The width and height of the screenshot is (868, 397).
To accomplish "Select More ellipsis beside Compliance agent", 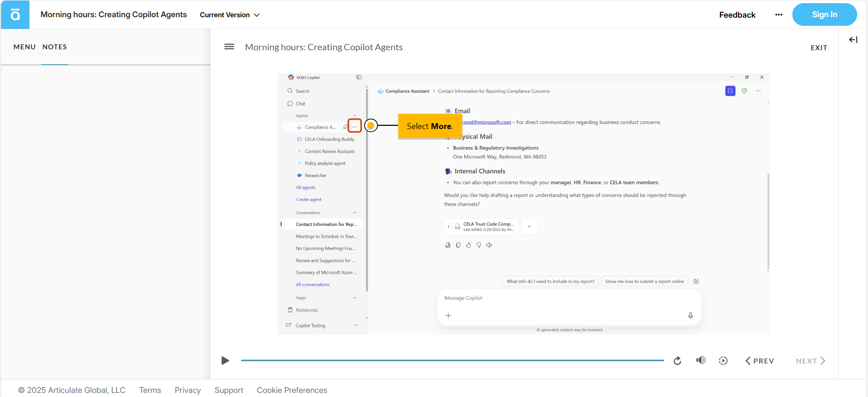I will coord(355,126).
